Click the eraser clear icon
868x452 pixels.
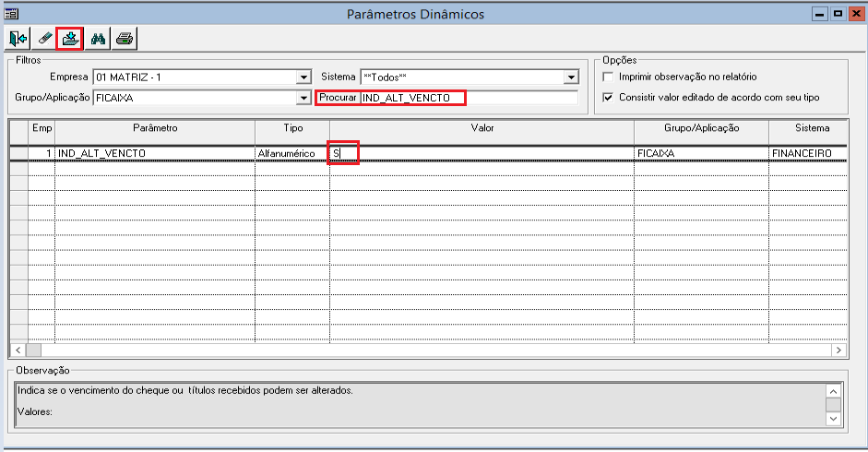(x=43, y=39)
